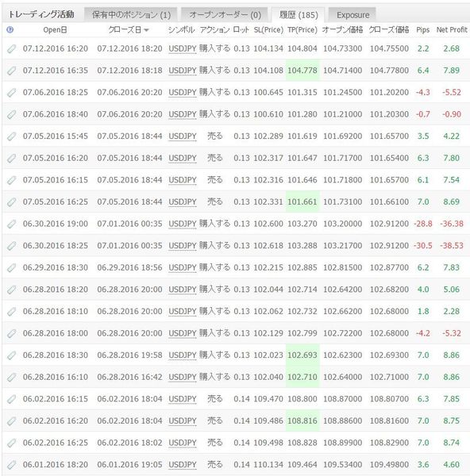
Task: Click highlighted TP price 108.816
Action: [x=302, y=420]
